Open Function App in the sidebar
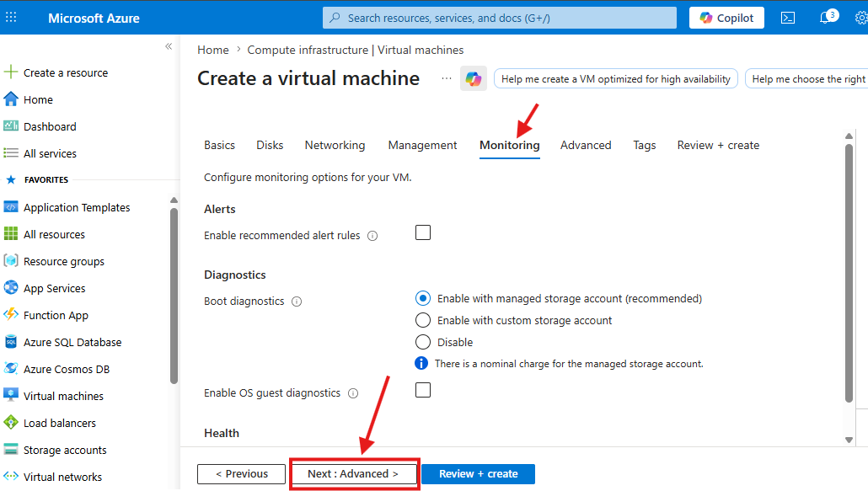868x491 pixels. 56,315
